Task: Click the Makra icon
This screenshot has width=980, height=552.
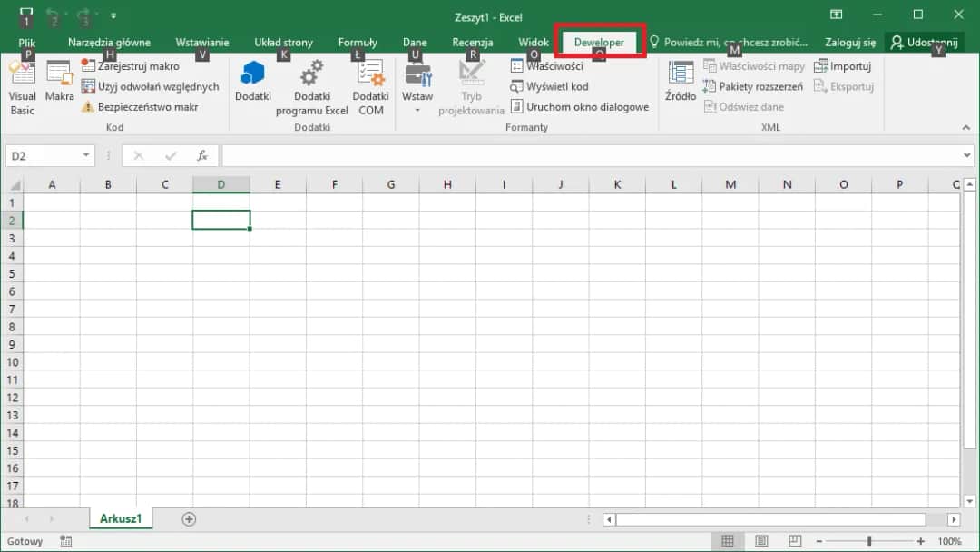Action: (x=58, y=86)
